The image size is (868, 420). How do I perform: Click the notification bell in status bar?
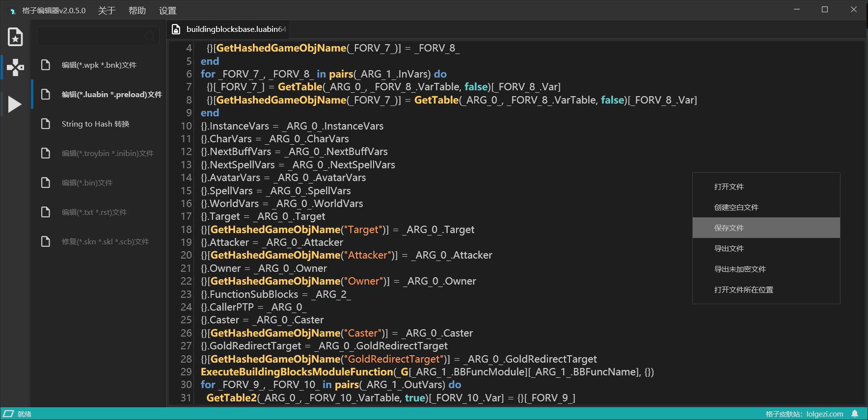tap(855, 414)
